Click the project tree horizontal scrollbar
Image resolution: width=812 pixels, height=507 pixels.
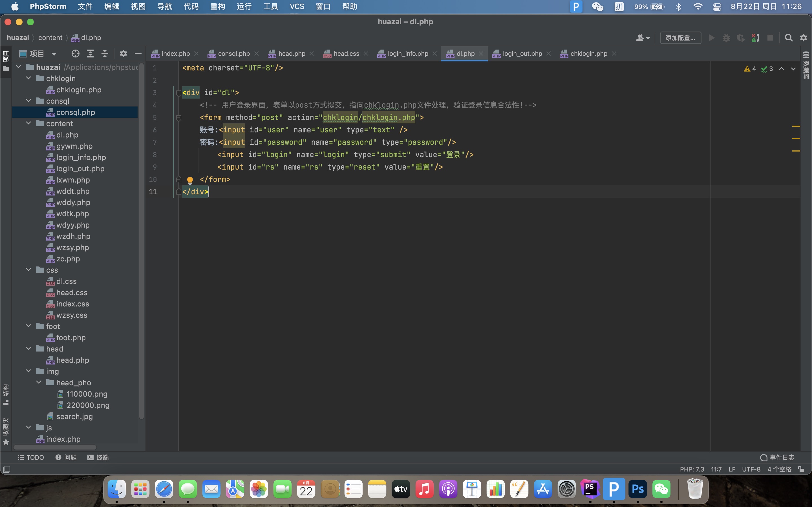click(x=55, y=447)
